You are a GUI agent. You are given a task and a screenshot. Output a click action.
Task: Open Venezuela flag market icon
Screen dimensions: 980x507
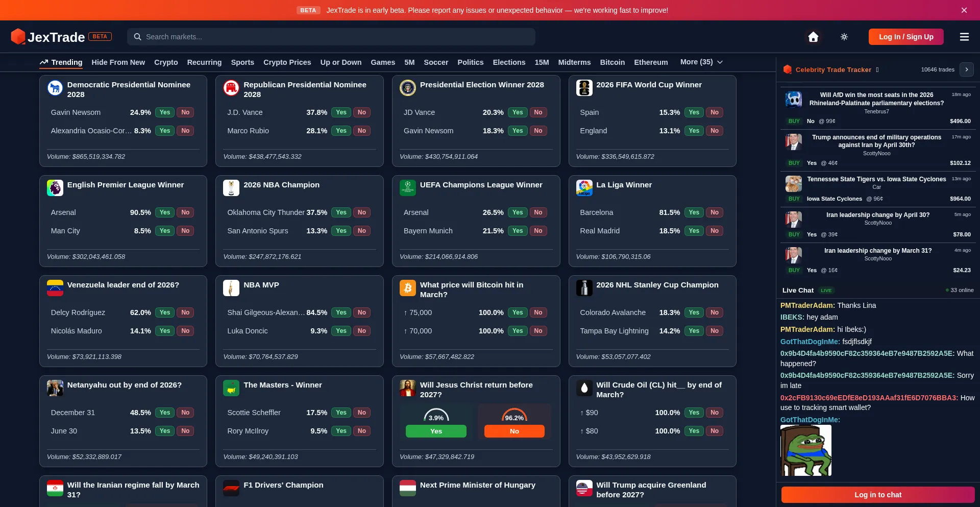55,288
